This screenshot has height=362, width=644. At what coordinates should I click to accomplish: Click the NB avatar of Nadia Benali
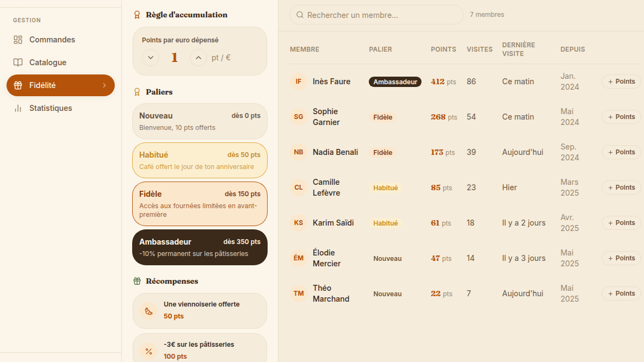tap(299, 152)
